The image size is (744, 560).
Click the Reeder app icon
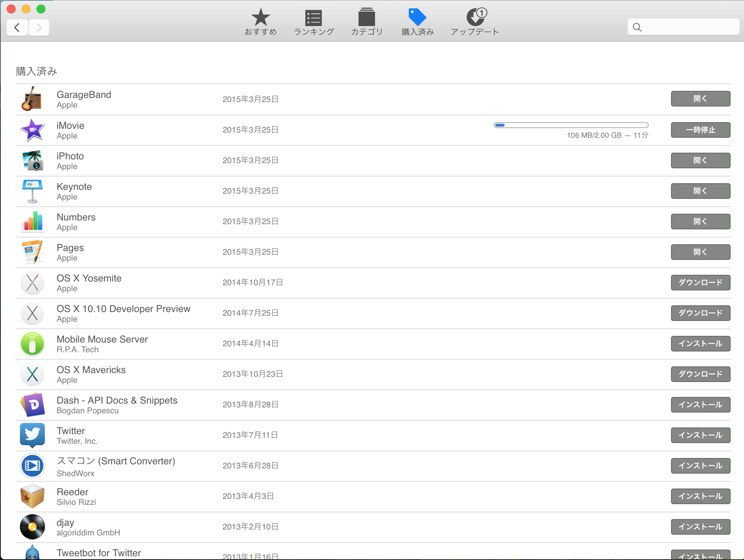(x=32, y=496)
